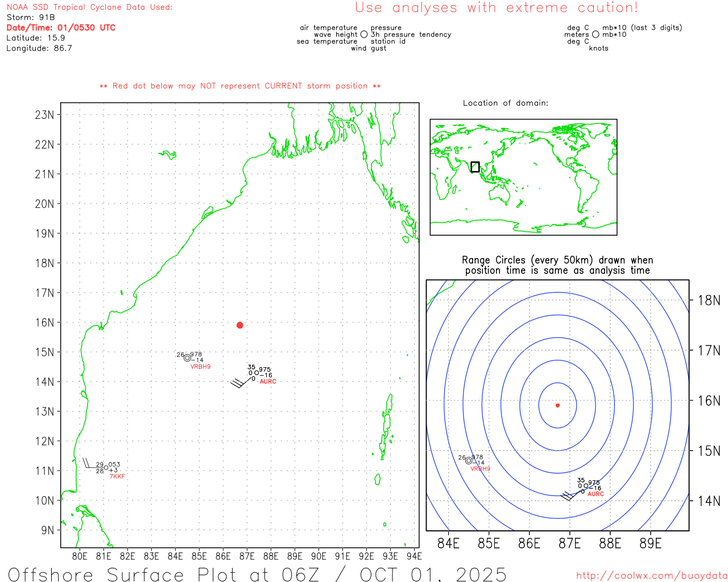Click the innermost blue range circle

[x=558, y=405]
